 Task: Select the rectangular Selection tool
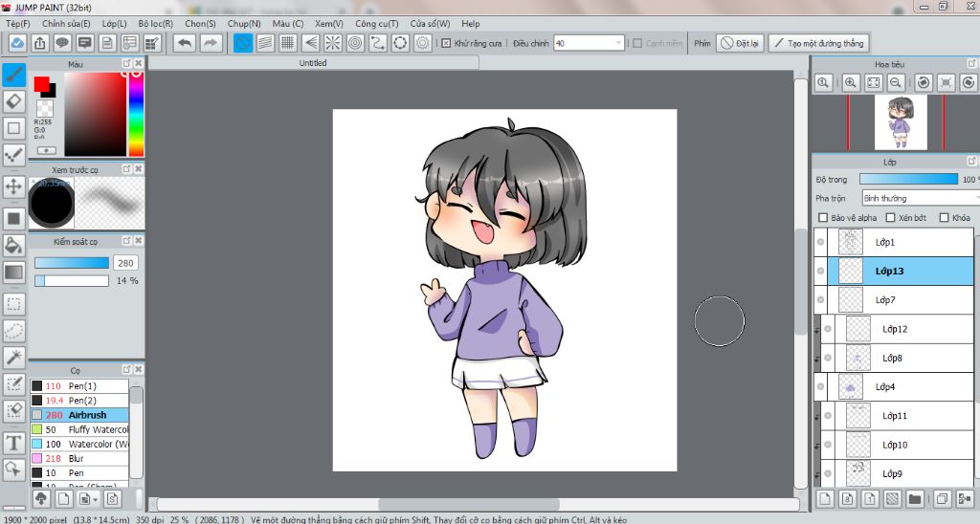[x=13, y=304]
